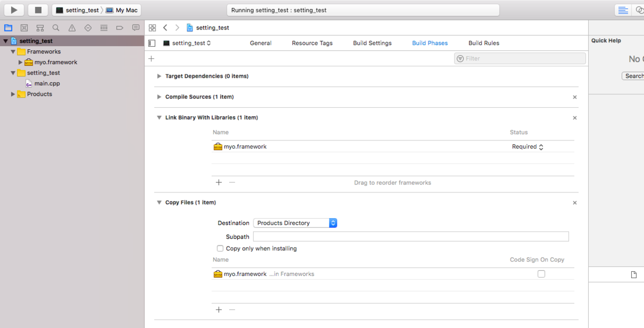The height and width of the screenshot is (328, 644).
Task: Change myo.framework Required status popup
Action: (528, 147)
